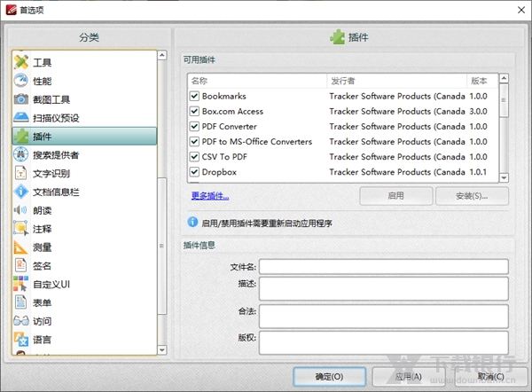Screen dimensions: 532x392
Task: Click the green puzzle 插件 icon in sidebar
Action: tap(21, 136)
